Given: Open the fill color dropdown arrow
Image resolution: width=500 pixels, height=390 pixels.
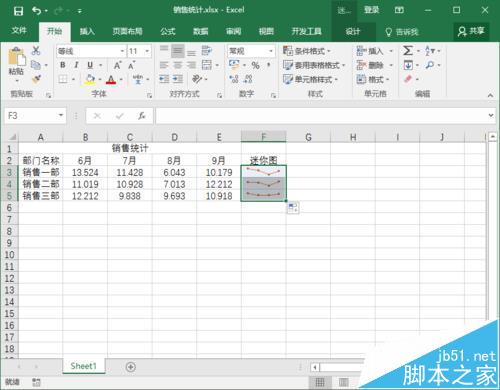Looking at the screenshot, I should click(100, 79).
